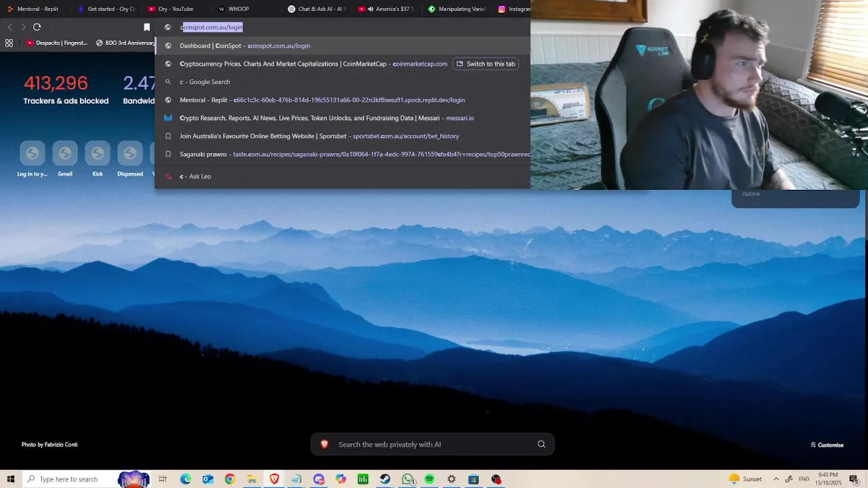The width and height of the screenshot is (868, 488).
Task: Select the 'c - Ask Leo' suggestion
Action: point(342,176)
